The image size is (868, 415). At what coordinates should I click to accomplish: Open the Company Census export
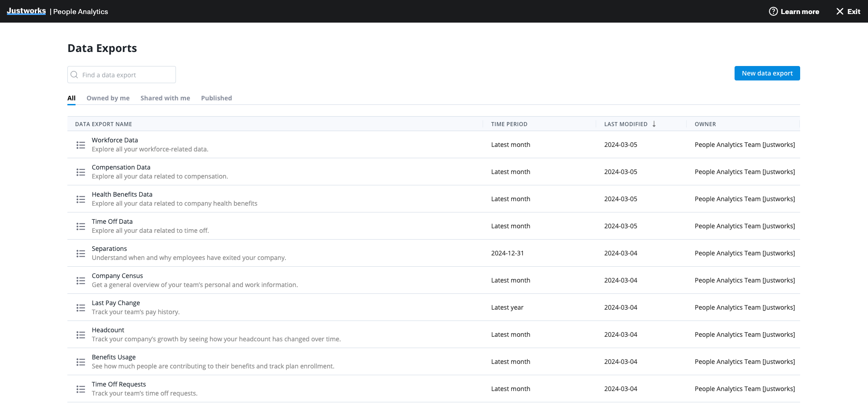pyautogui.click(x=117, y=276)
